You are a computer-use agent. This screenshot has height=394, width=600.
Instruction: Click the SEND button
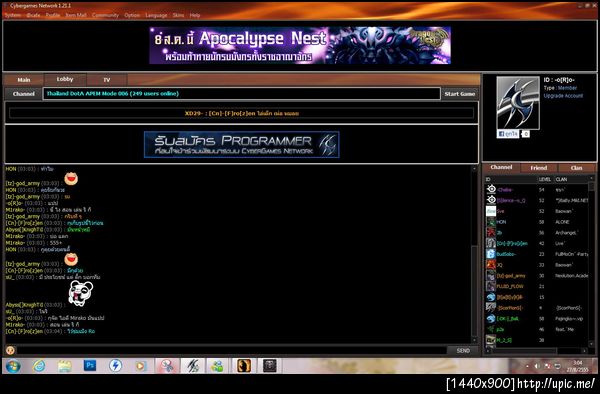[x=463, y=350]
